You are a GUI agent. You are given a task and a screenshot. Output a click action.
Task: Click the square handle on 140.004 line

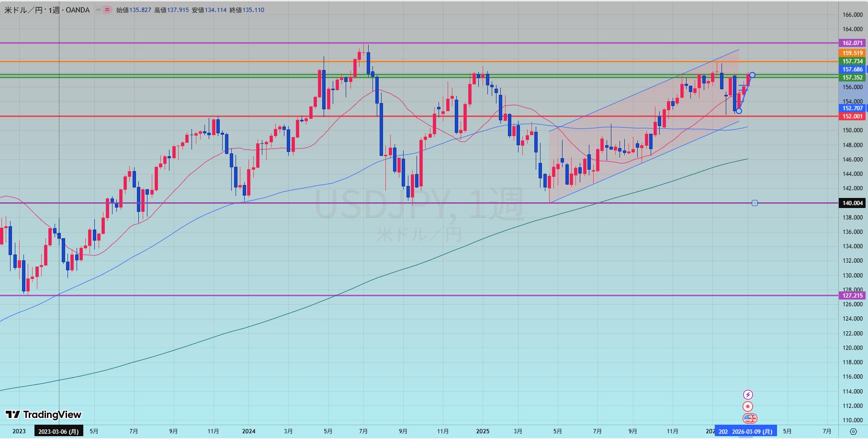coord(755,203)
